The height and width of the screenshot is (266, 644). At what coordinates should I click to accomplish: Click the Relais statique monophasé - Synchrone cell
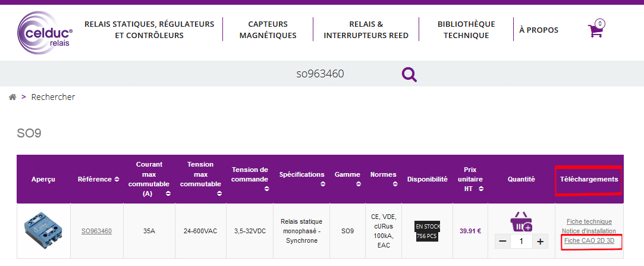point(301,231)
